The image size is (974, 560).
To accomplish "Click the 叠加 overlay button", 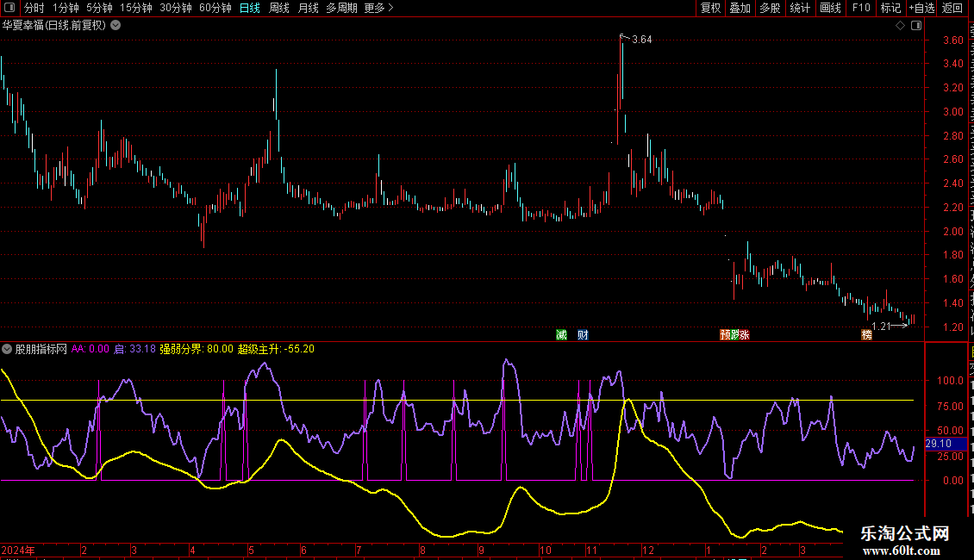I will point(740,8).
